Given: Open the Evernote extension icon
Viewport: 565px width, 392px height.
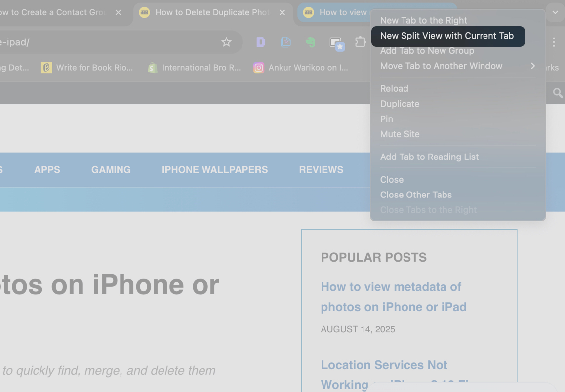Looking at the screenshot, I should tap(310, 43).
